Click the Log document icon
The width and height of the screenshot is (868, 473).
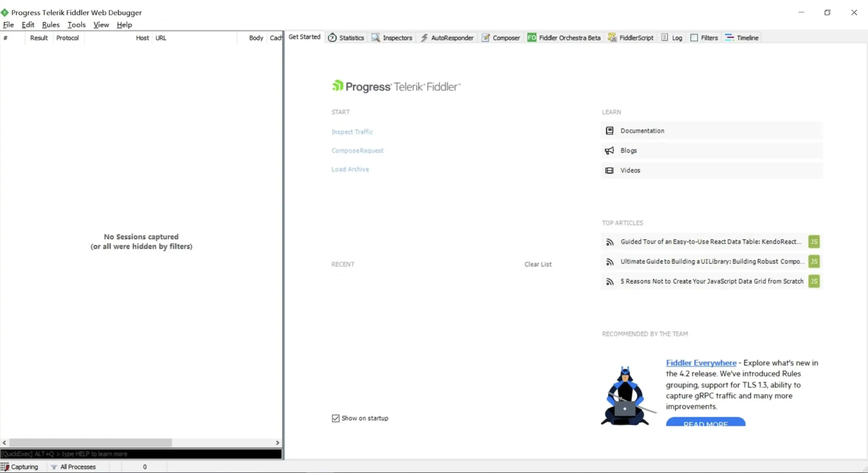[665, 38]
